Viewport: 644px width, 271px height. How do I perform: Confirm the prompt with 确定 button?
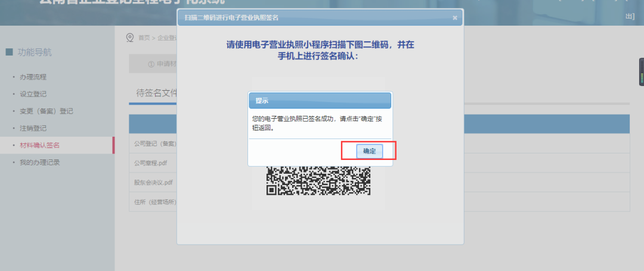pyautogui.click(x=369, y=151)
